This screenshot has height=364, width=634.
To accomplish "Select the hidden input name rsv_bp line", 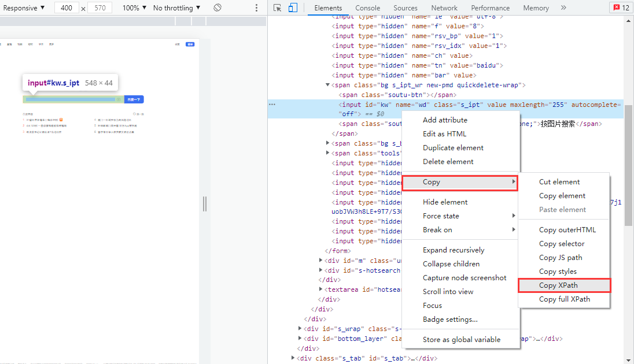I will 417,36.
